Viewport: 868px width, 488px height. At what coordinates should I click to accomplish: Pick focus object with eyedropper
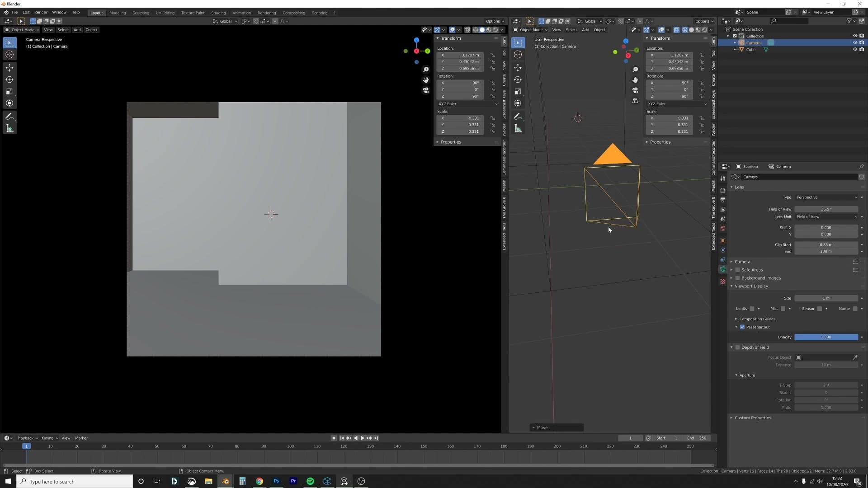click(x=855, y=357)
